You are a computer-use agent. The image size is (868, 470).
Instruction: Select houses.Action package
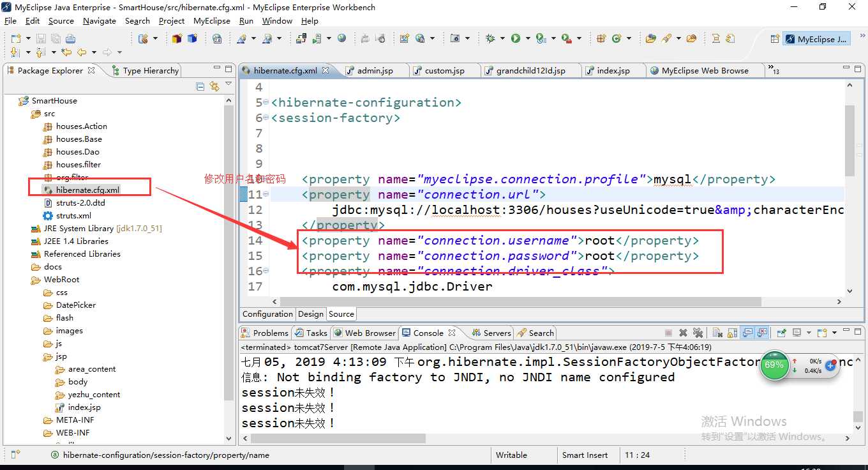click(x=81, y=126)
